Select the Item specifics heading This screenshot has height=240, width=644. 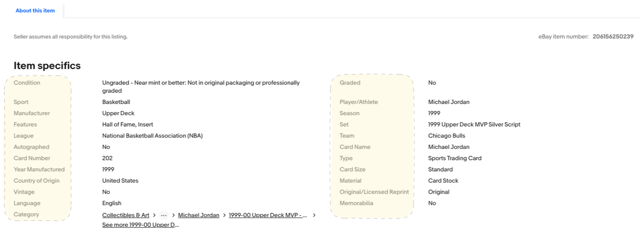47,66
